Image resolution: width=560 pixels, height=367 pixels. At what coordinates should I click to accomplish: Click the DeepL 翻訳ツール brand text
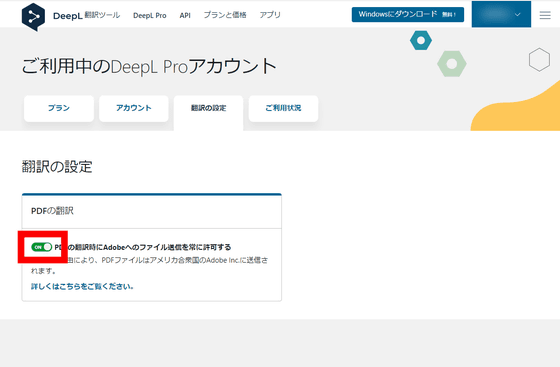point(86,15)
